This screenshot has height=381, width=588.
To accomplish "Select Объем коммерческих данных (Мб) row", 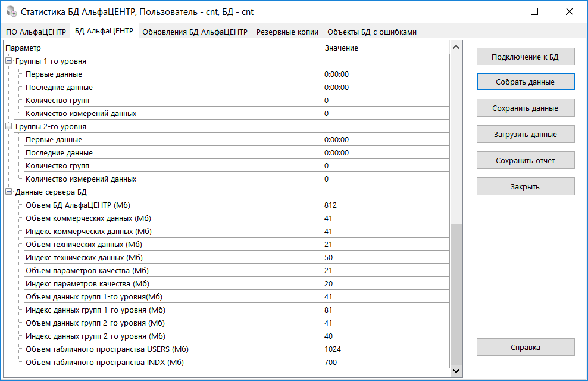I will [237, 218].
